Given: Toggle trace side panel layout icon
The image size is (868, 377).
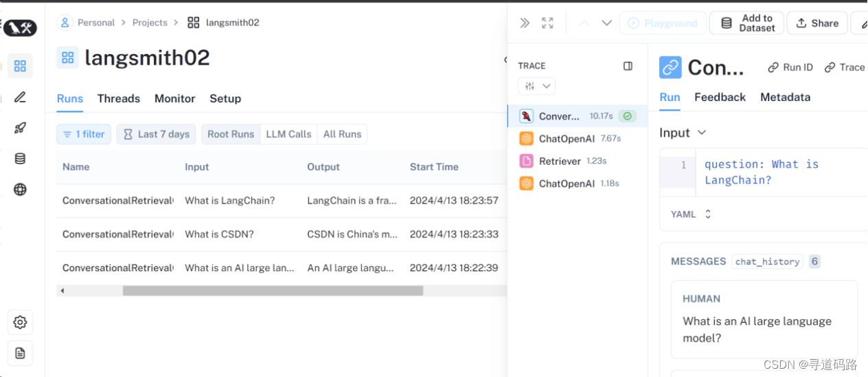Looking at the screenshot, I should click(628, 66).
